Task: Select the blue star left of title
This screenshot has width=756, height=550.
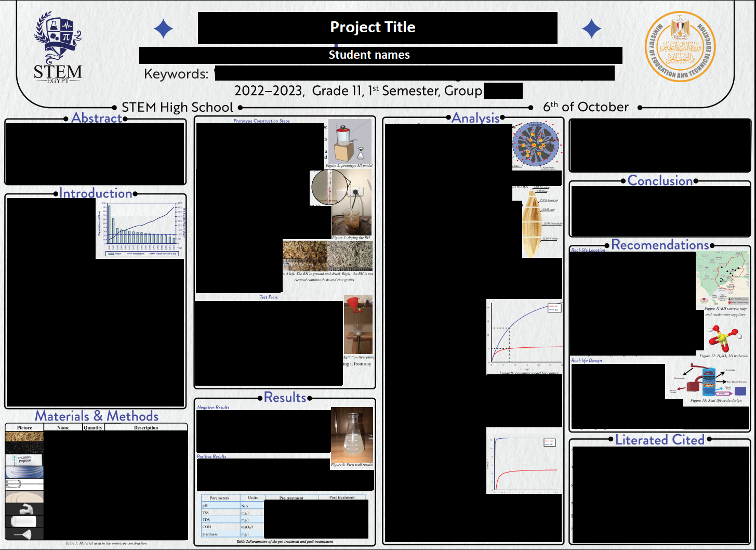Action: pos(164,29)
